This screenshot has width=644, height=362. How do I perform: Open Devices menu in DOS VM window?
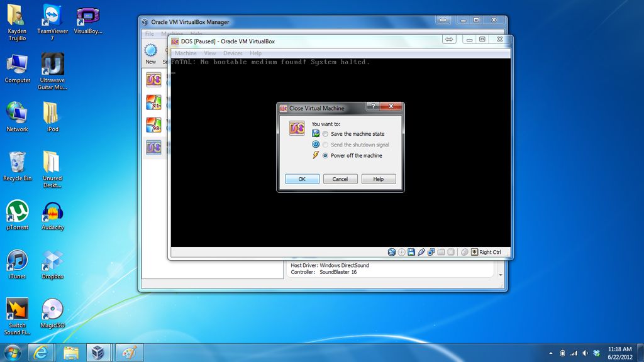click(x=233, y=53)
